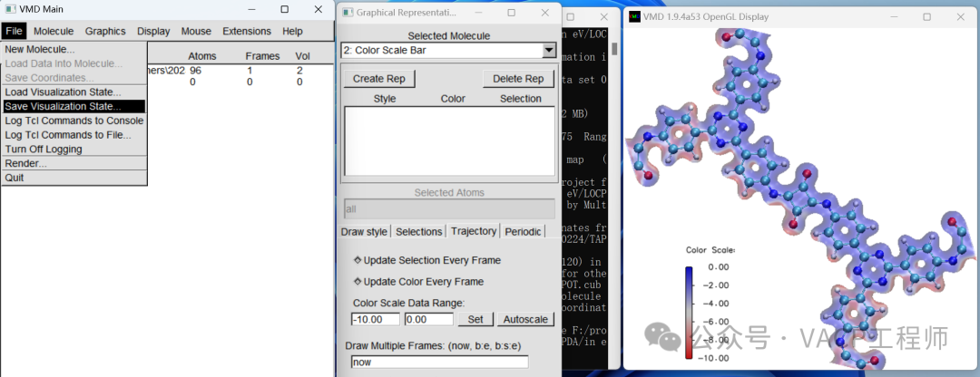
Task: Choose Save Visualization State
Action: pyautogui.click(x=74, y=107)
